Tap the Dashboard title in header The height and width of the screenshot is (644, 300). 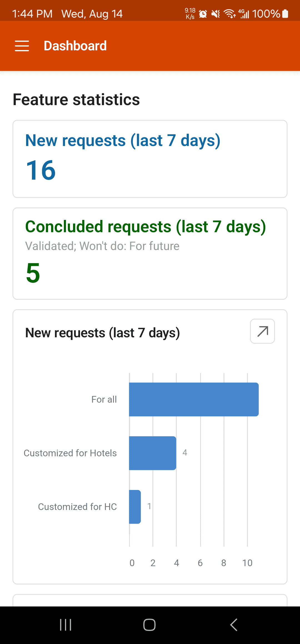coord(75,46)
